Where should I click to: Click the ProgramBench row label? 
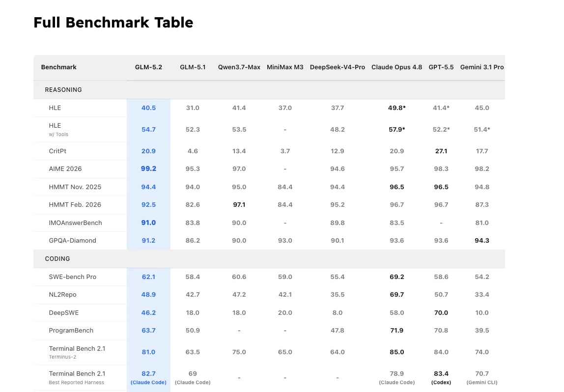point(71,331)
